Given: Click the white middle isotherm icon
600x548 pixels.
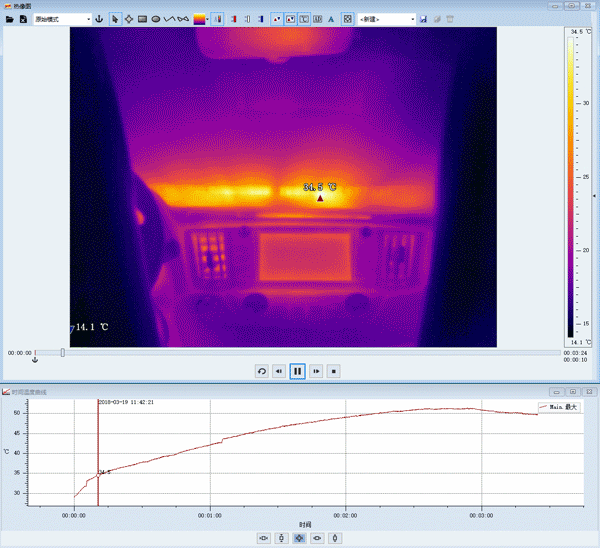Looking at the screenshot, I should pos(247,19).
